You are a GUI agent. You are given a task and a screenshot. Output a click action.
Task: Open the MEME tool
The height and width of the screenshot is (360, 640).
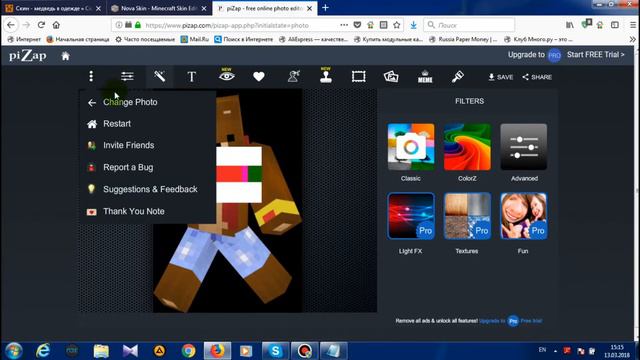425,77
